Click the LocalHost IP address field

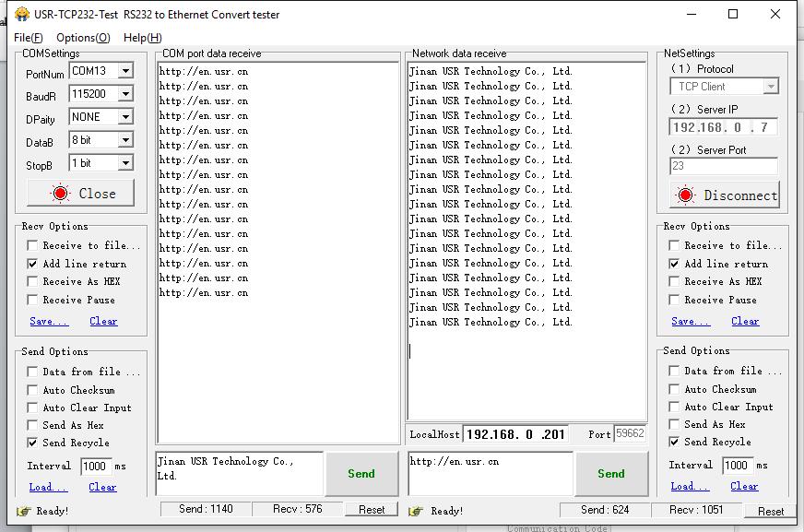[x=516, y=434]
